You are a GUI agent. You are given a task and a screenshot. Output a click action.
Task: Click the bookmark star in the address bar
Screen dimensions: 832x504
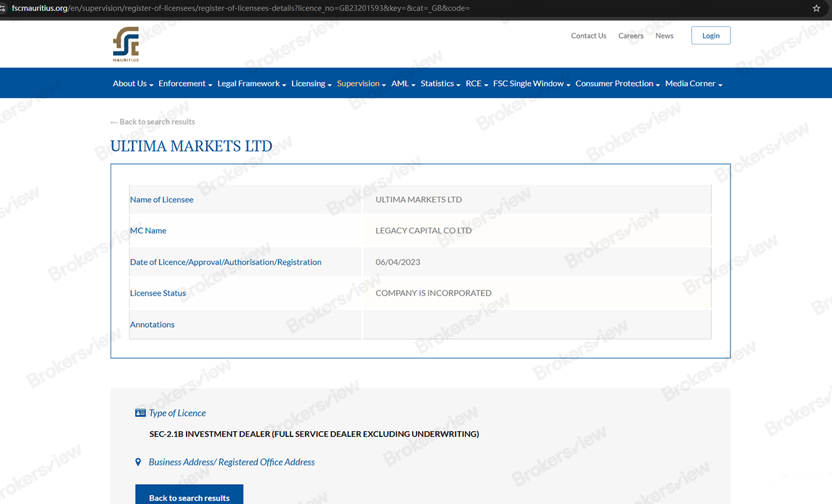point(815,8)
